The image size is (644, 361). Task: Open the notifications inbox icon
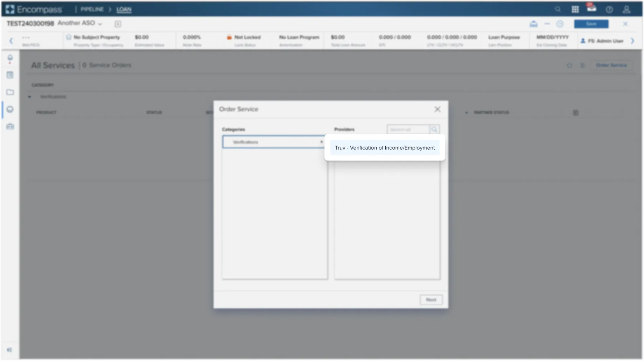(591, 8)
